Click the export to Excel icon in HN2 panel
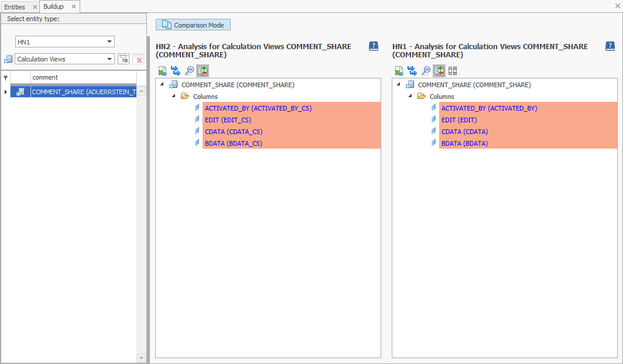This screenshot has width=623, height=364. click(162, 70)
